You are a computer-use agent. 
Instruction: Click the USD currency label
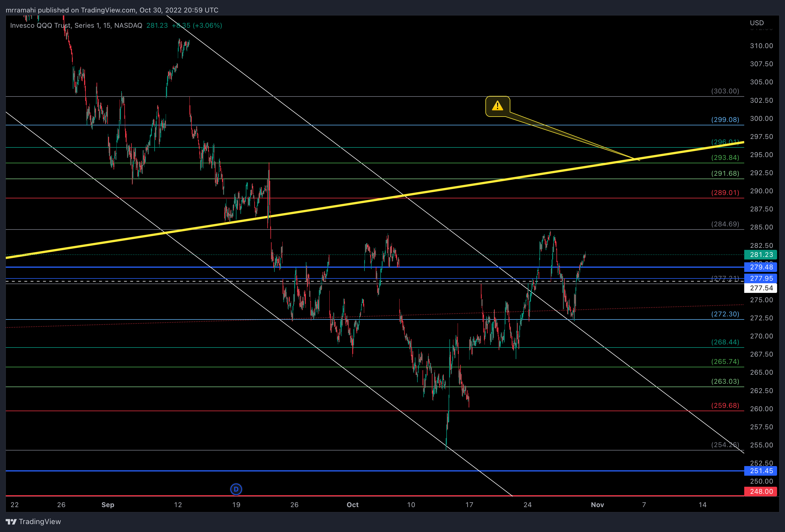[x=757, y=23]
